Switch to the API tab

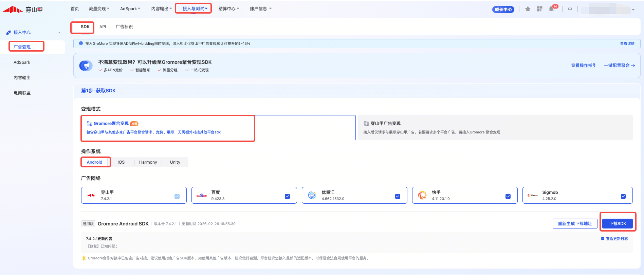[103, 27]
